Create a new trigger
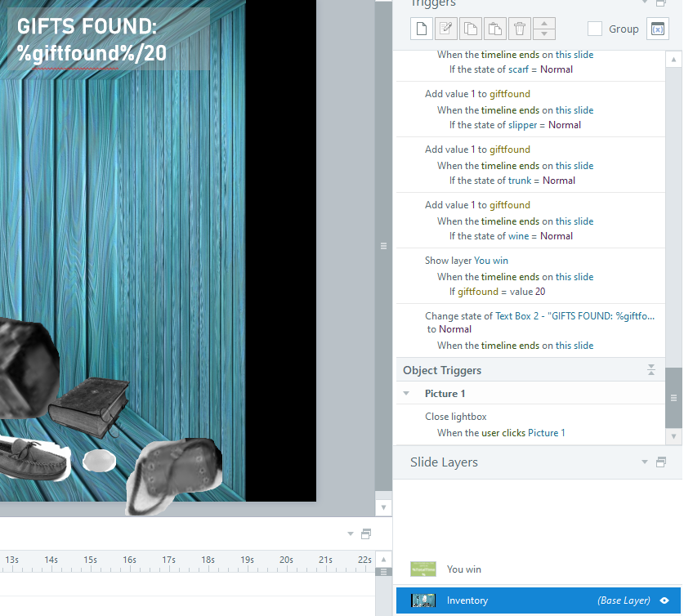The image size is (684, 616). pyautogui.click(x=422, y=29)
